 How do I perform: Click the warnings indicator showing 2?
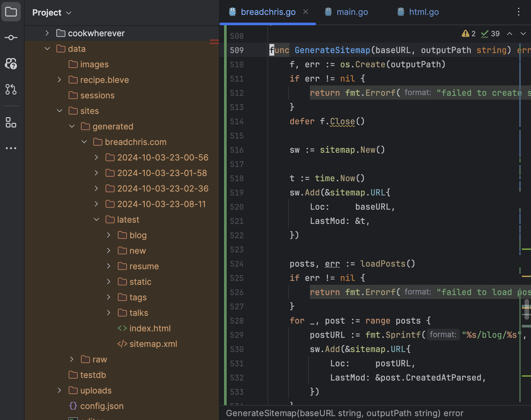(469, 34)
